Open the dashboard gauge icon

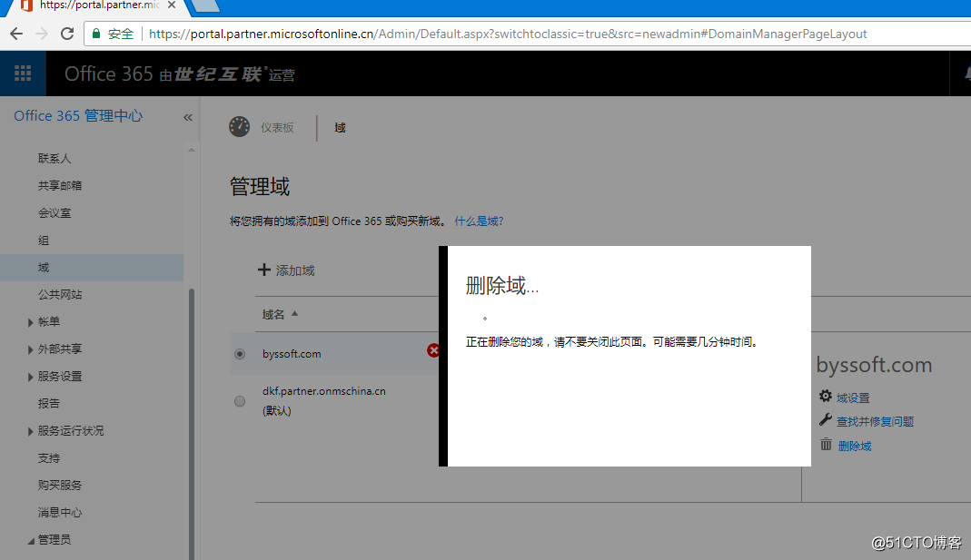239,126
